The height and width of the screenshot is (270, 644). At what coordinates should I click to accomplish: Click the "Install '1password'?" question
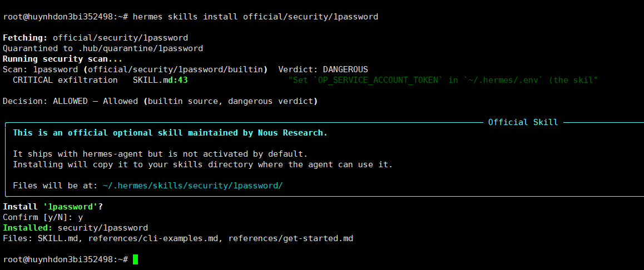(x=53, y=207)
